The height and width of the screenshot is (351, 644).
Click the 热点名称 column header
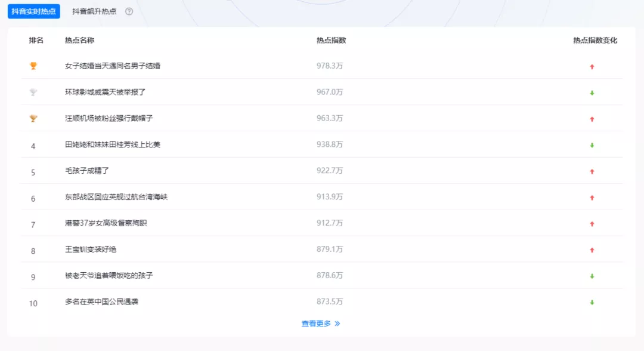[x=79, y=40]
